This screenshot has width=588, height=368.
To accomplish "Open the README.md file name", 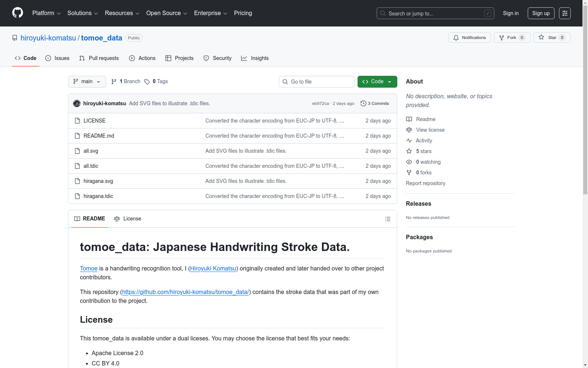I will click(99, 136).
